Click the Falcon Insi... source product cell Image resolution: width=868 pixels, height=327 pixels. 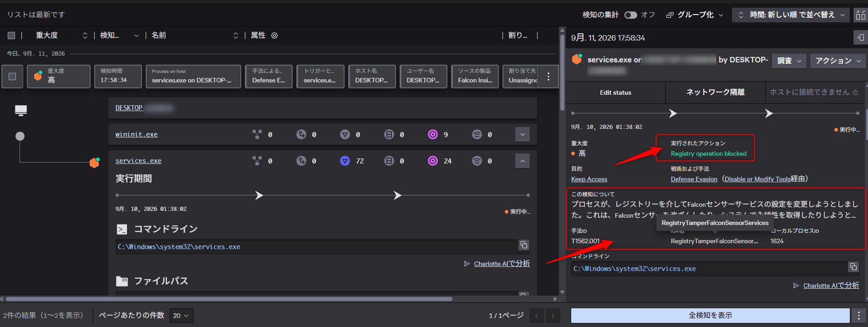[475, 76]
